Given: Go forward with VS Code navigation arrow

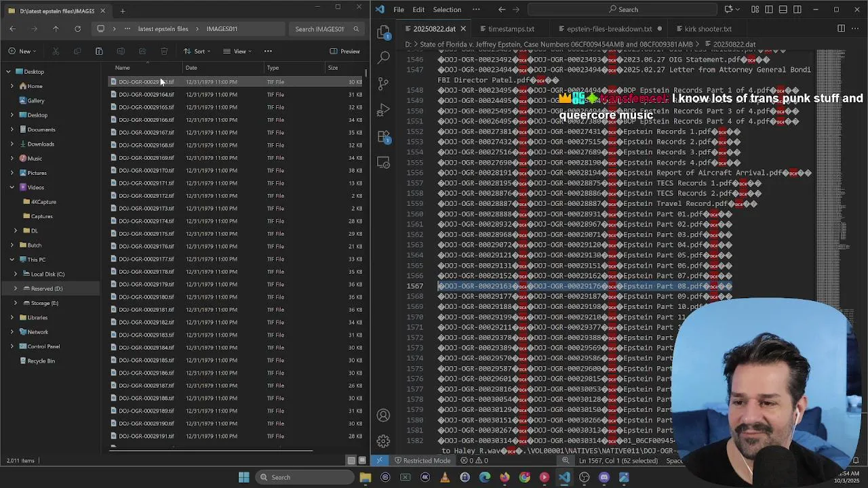Looking at the screenshot, I should pos(517,9).
